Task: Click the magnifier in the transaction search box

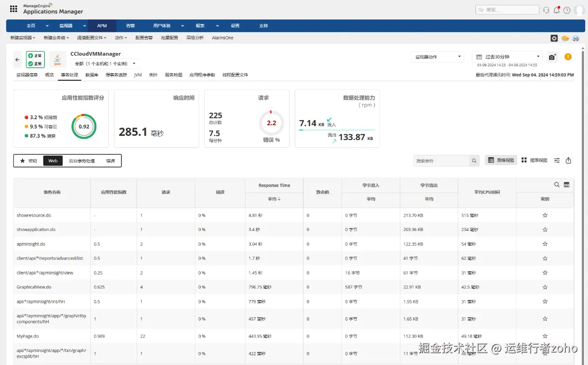Action: tap(474, 160)
